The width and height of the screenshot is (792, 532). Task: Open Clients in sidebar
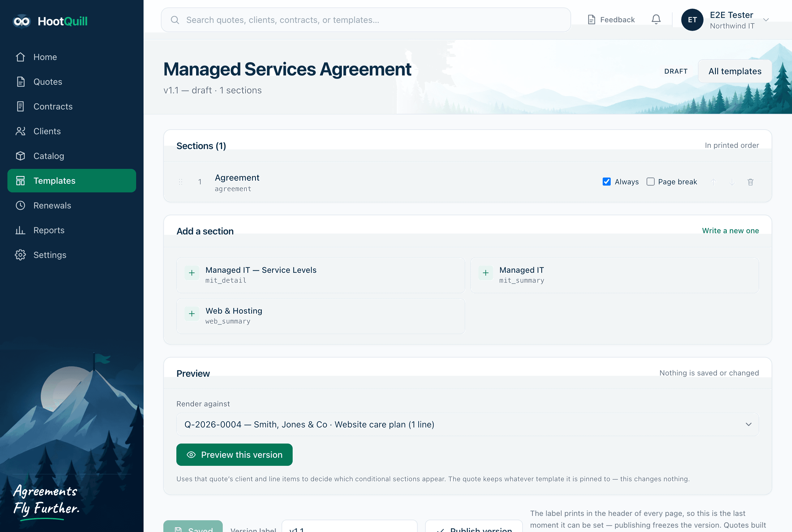pyautogui.click(x=71, y=131)
